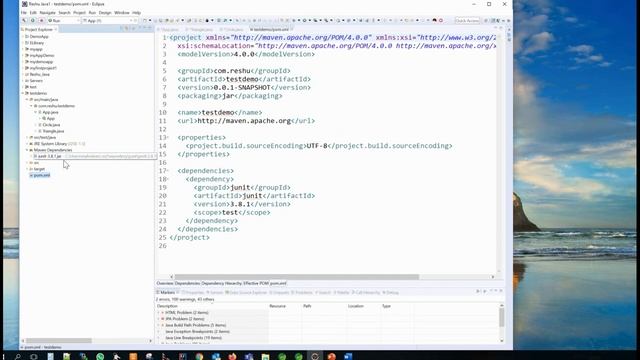
Task: Select Triangle.java in the tree
Action: point(53,131)
